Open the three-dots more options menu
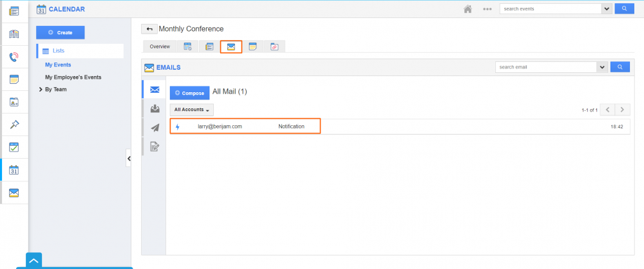 [x=487, y=9]
